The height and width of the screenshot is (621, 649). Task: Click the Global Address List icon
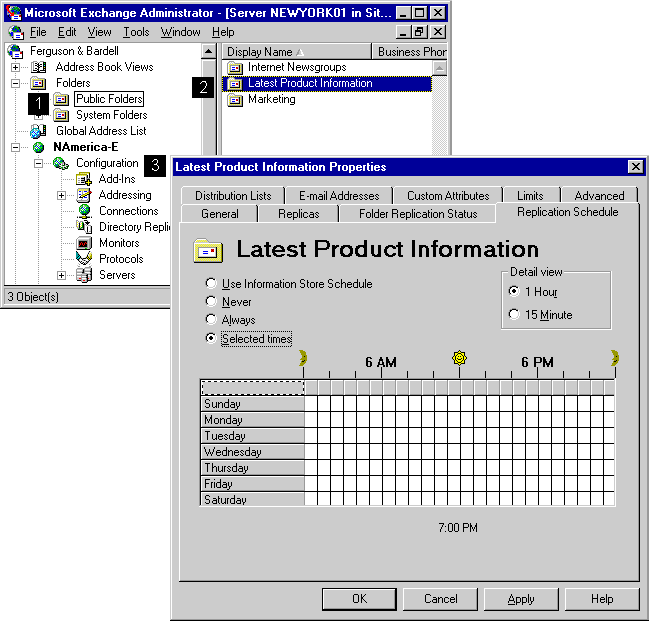click(38, 131)
